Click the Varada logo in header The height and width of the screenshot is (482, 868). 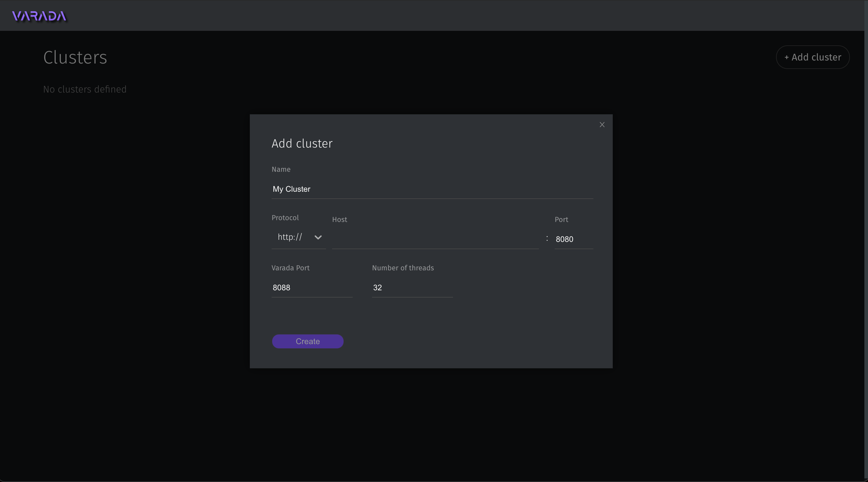[39, 16]
